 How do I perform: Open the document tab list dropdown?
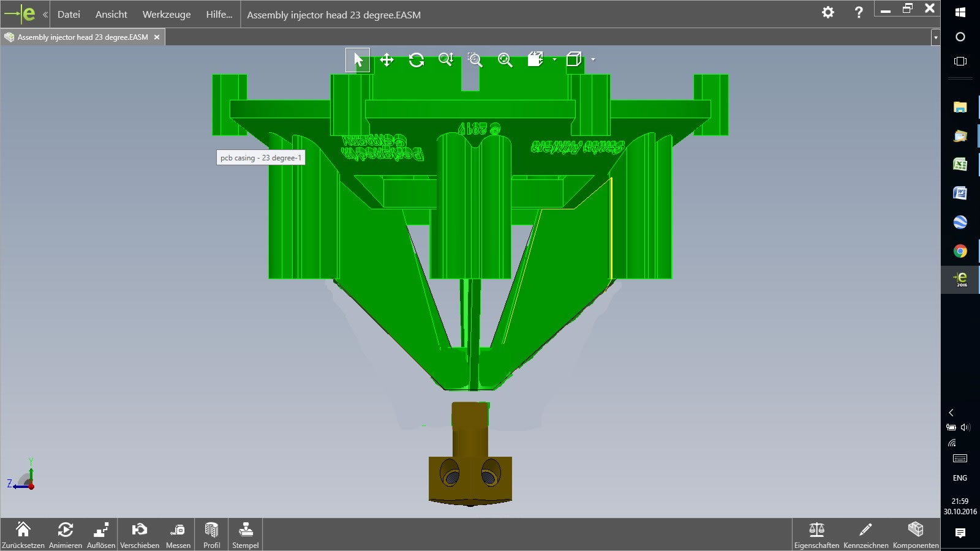[935, 37]
